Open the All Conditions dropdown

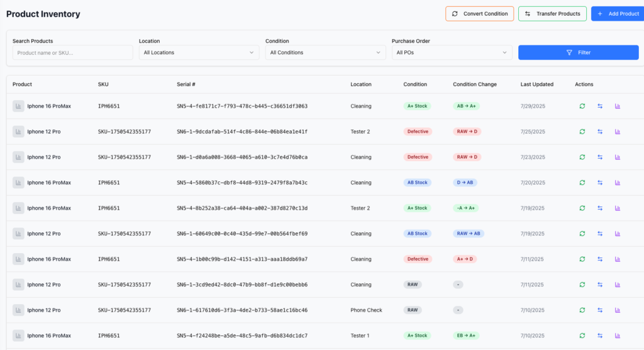coord(325,53)
